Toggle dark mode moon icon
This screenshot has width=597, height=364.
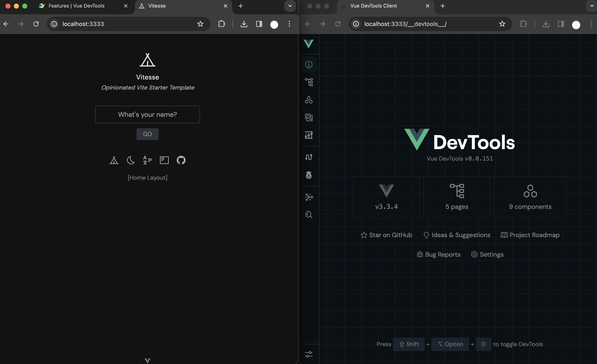click(x=130, y=160)
